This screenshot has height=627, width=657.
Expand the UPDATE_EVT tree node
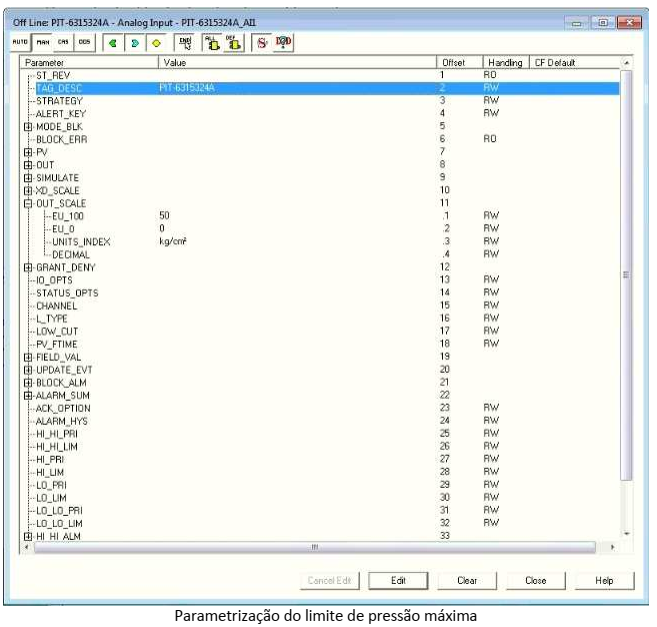click(x=28, y=370)
